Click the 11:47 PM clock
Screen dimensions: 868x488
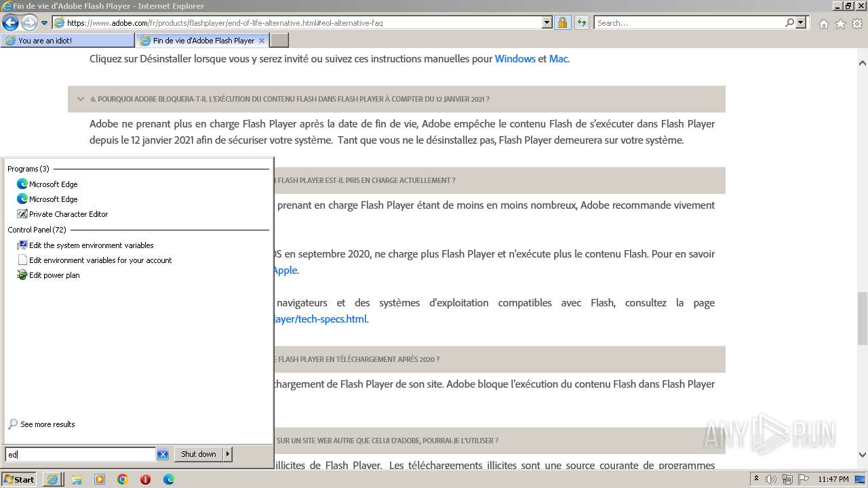click(833, 479)
